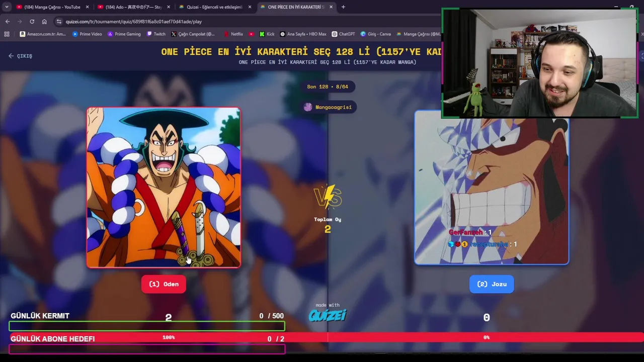Open the tab search dropdown arrow
The height and width of the screenshot is (362, 644).
click(7, 7)
